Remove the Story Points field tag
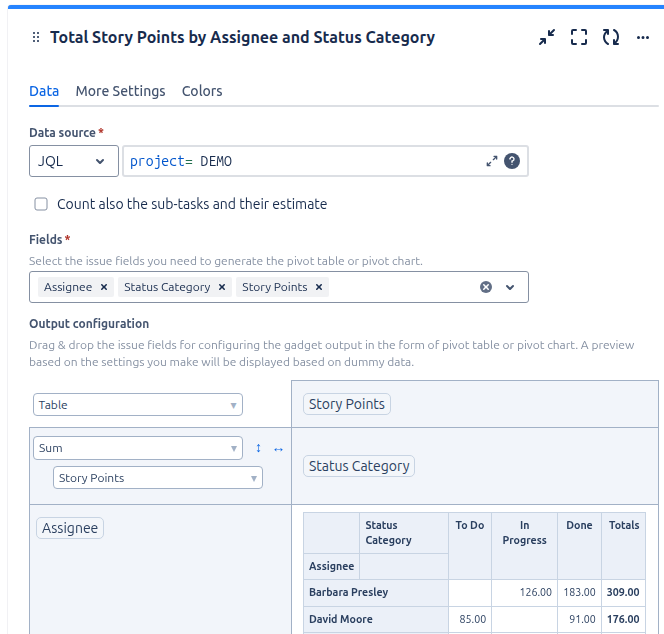 pyautogui.click(x=319, y=287)
